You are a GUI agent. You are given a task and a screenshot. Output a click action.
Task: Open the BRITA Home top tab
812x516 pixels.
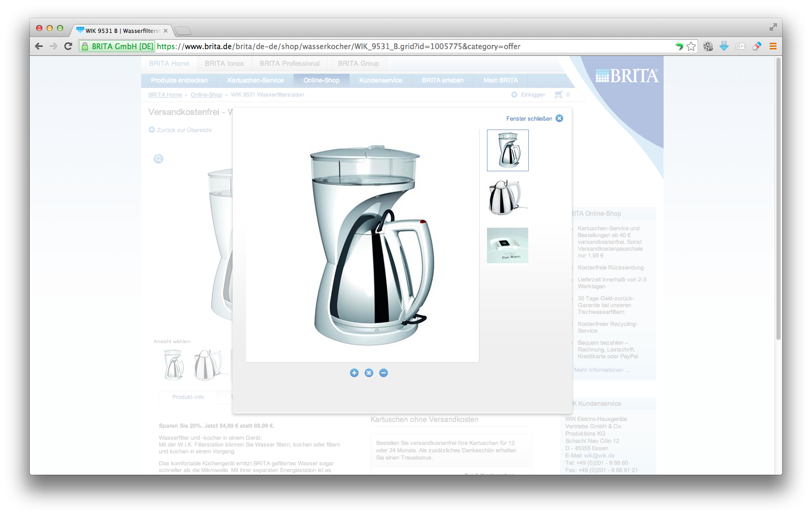click(169, 63)
